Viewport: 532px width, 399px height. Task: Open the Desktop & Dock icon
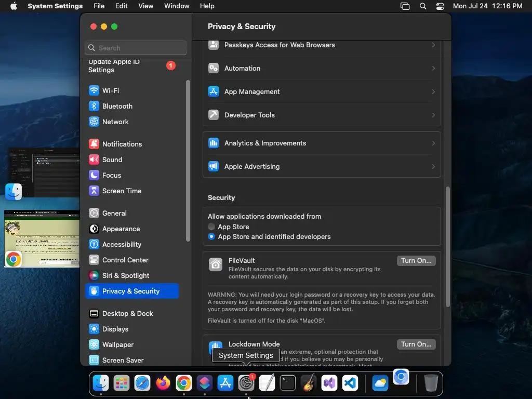[94, 314]
